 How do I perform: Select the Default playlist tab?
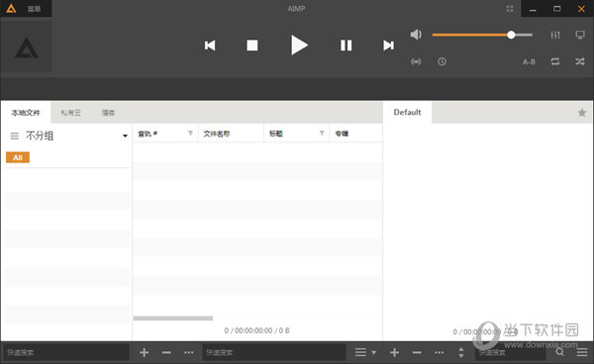[x=407, y=112]
